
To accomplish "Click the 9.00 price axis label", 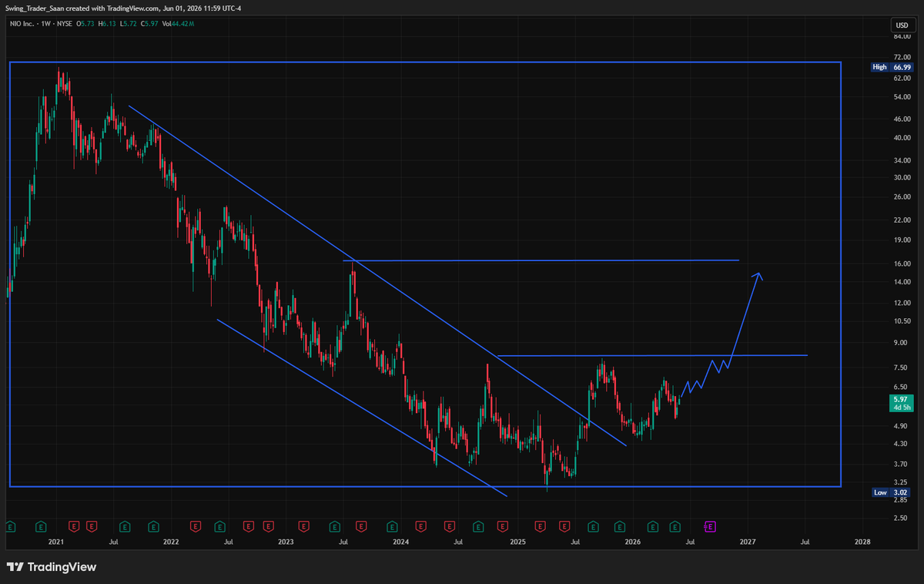I will [x=900, y=342].
